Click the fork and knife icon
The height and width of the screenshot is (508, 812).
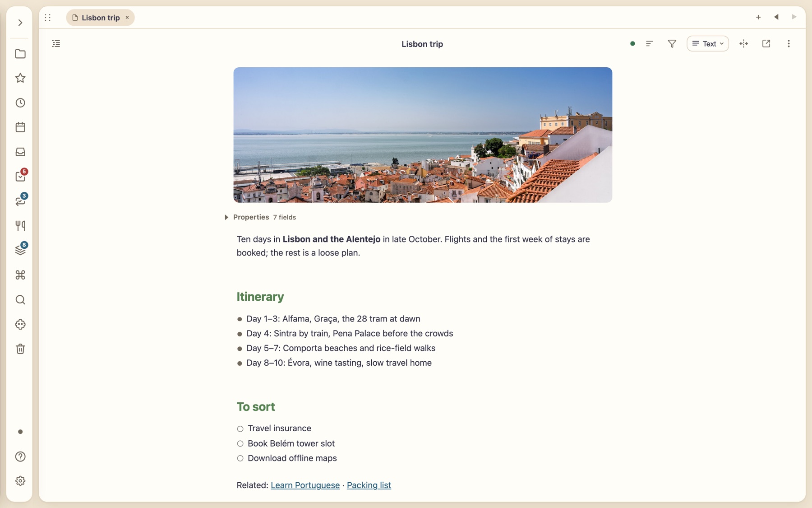pos(20,226)
